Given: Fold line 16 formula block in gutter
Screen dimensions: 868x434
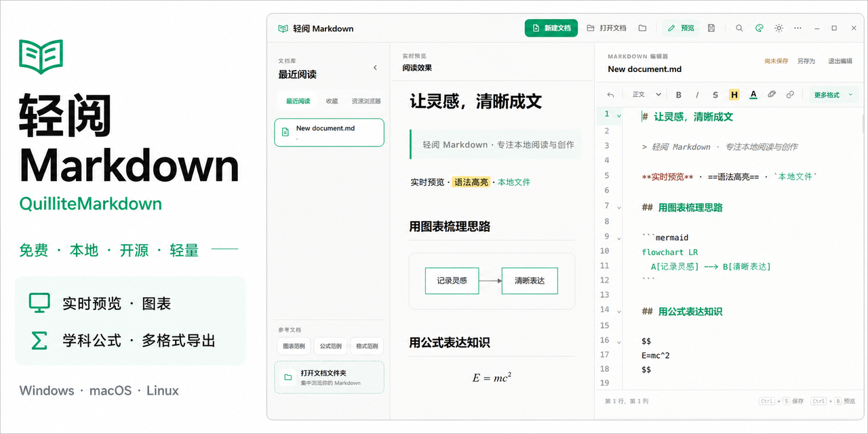Looking at the screenshot, I should coord(619,342).
